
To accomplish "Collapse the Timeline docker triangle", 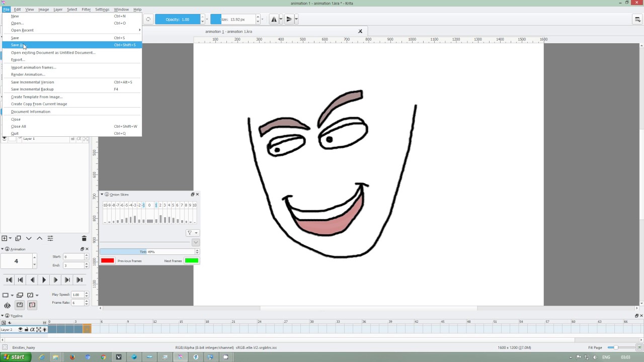I will (3, 316).
